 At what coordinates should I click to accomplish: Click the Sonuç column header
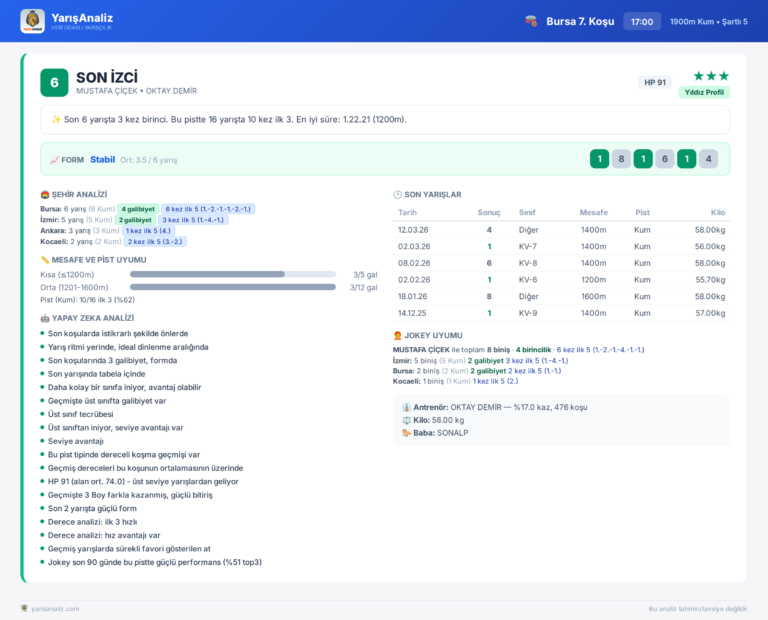pyautogui.click(x=489, y=213)
